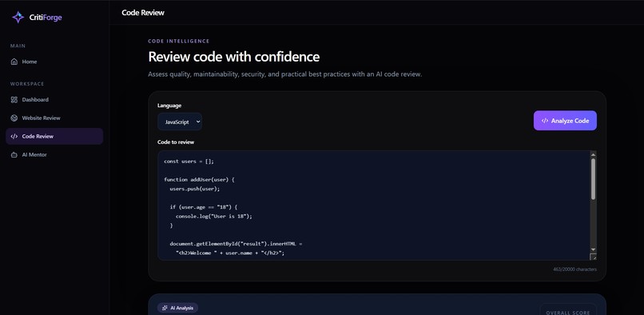Click the 'Language' field label

[x=169, y=106]
